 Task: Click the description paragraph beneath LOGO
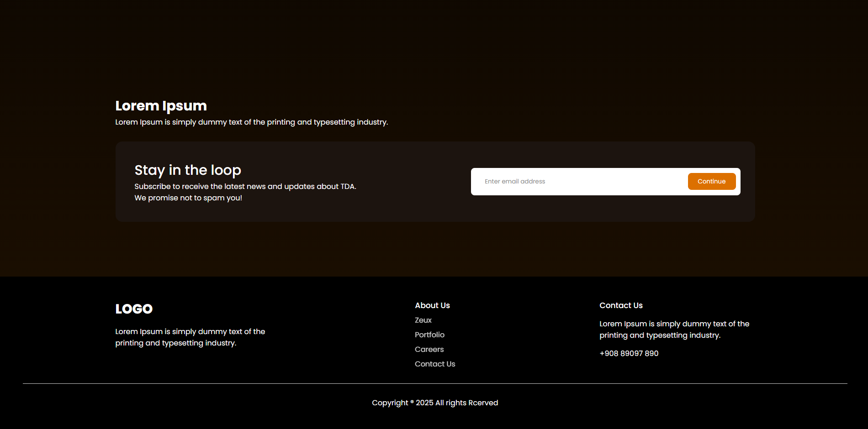[x=190, y=337]
